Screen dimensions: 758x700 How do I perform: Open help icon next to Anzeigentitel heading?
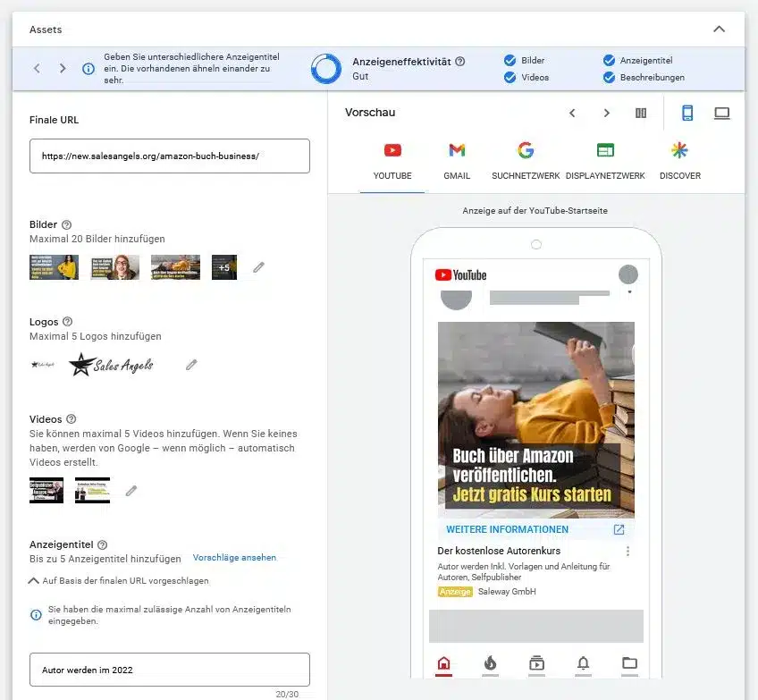102,544
